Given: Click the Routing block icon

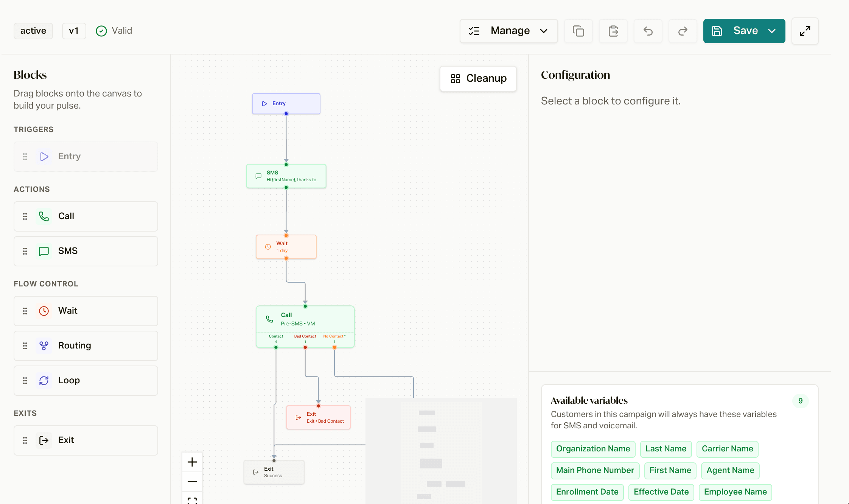Looking at the screenshot, I should point(44,345).
